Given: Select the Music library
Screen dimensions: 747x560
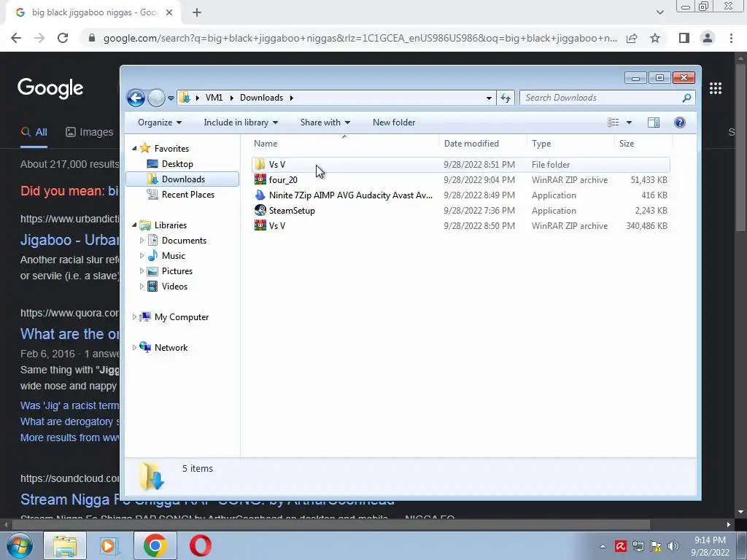Looking at the screenshot, I should click(x=174, y=256).
